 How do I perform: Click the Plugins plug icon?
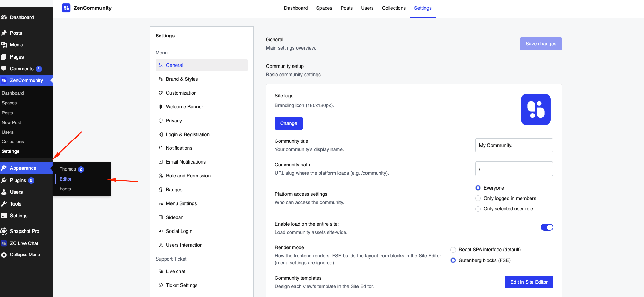coord(4,180)
